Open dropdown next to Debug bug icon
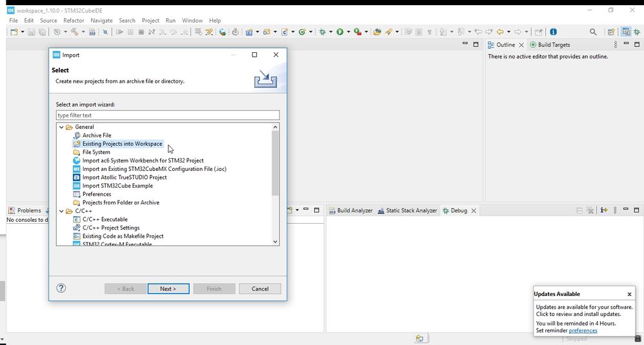Viewport: 644px width, 345px height. tap(330, 32)
